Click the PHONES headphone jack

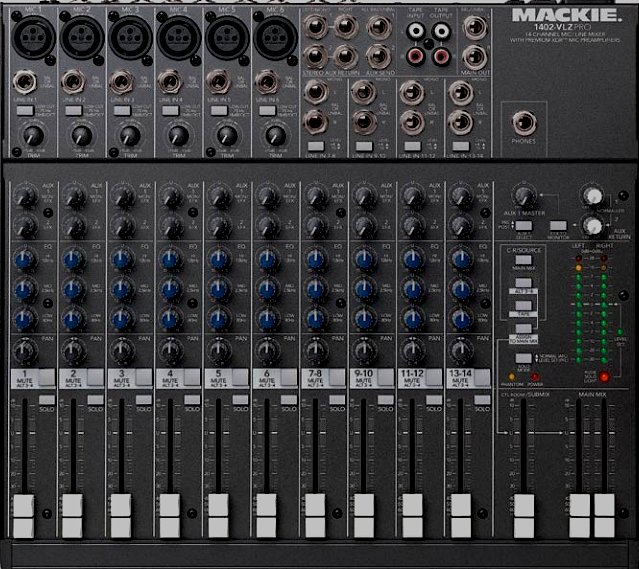point(524,122)
